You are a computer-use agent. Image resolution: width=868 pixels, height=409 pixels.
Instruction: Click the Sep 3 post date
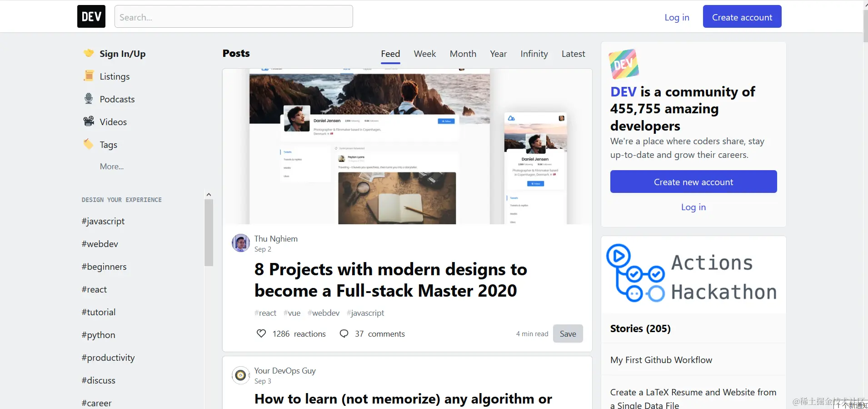263,381
